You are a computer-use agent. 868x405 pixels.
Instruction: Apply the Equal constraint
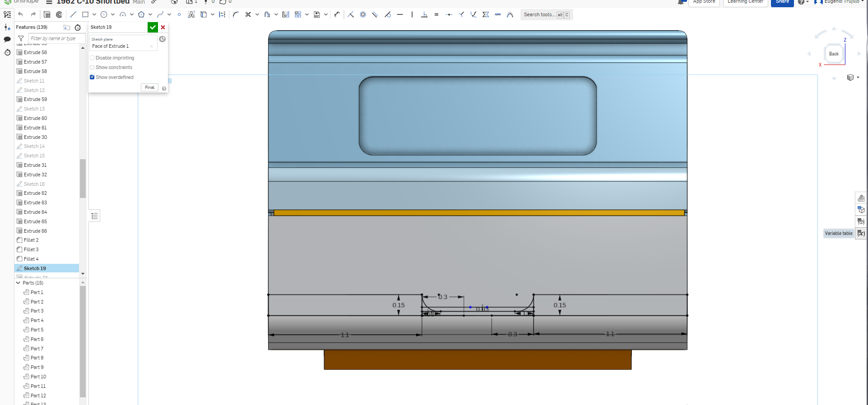click(436, 14)
